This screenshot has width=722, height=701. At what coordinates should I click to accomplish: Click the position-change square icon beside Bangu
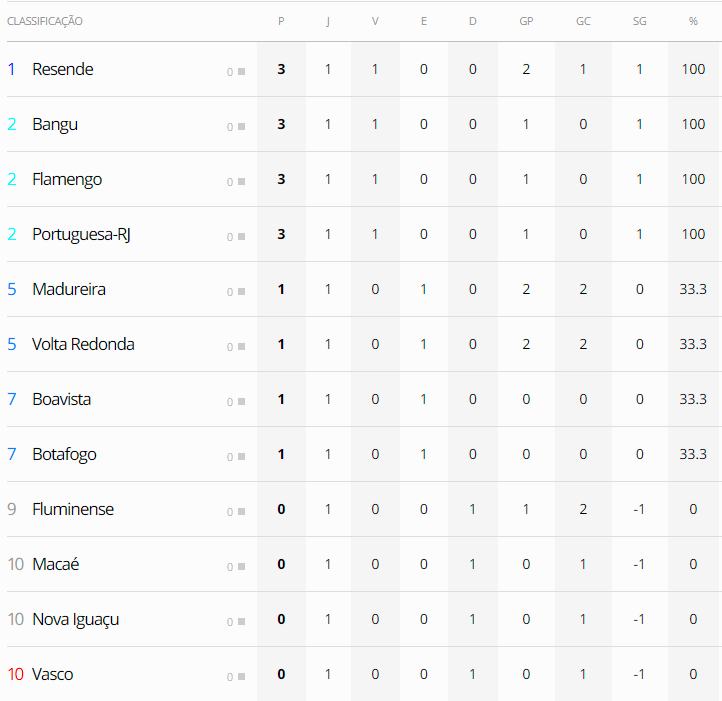241,127
